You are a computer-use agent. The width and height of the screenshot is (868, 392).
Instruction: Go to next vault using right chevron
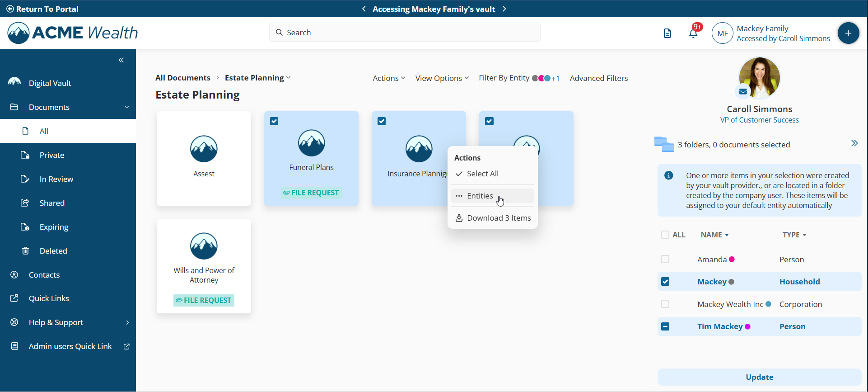(x=504, y=9)
